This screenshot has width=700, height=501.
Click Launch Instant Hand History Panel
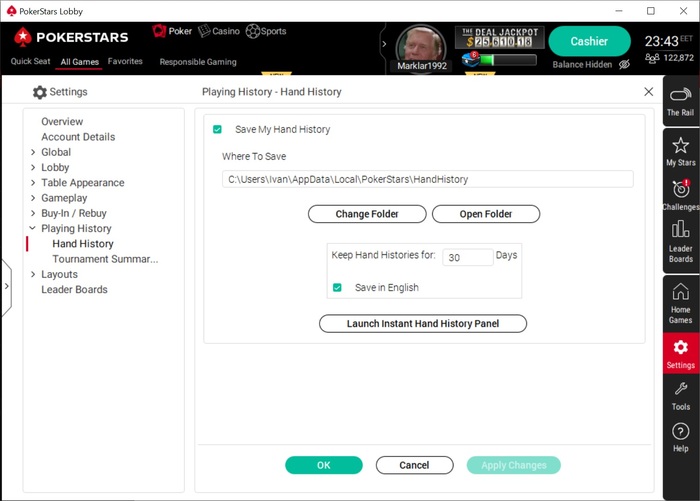point(423,323)
